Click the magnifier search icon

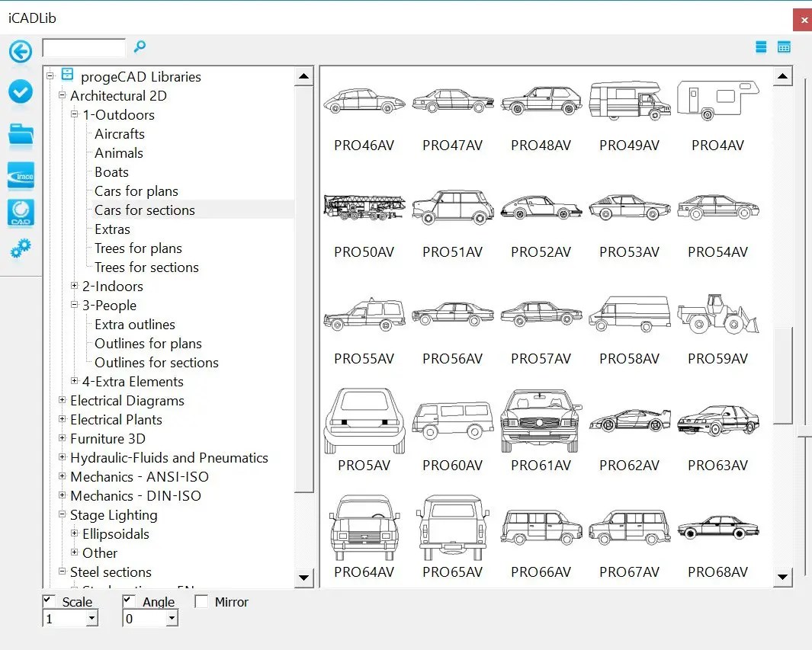point(140,46)
